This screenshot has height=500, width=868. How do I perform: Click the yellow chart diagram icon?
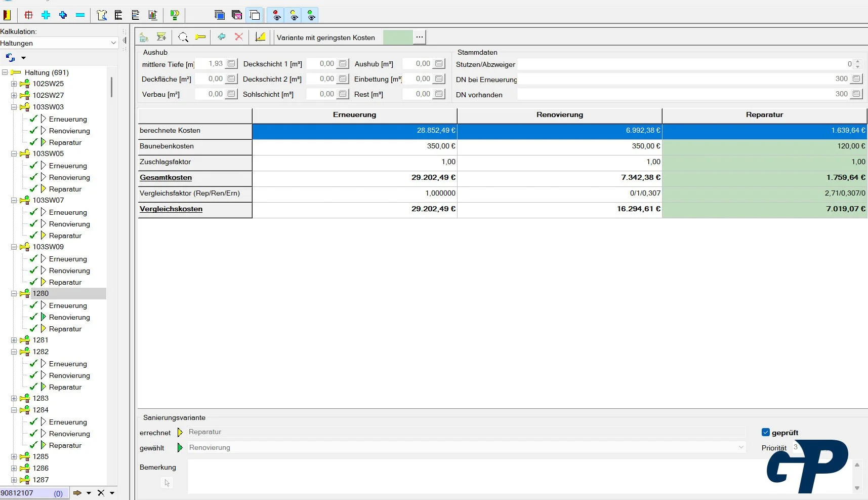pos(260,37)
